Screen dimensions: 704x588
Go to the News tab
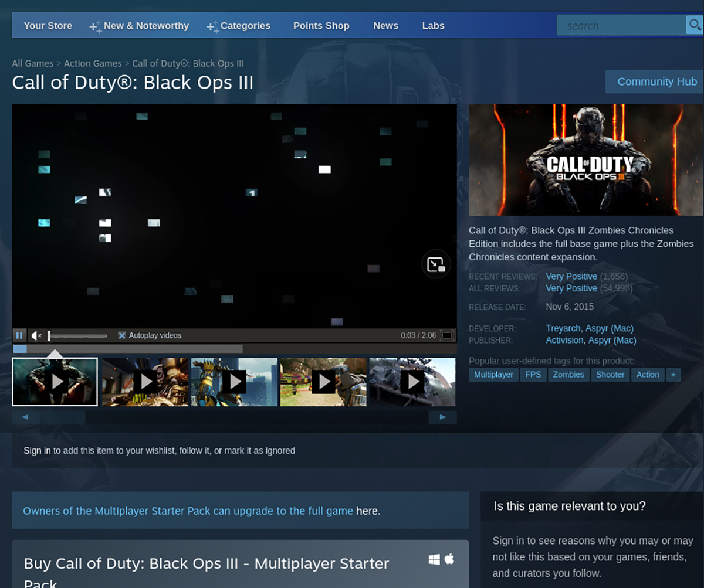385,26
